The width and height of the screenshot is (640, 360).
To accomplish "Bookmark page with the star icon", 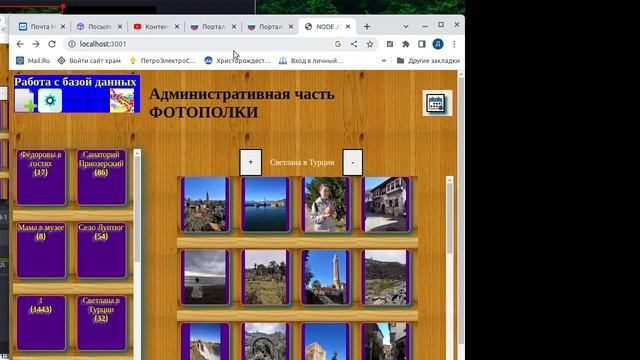I will (370, 44).
